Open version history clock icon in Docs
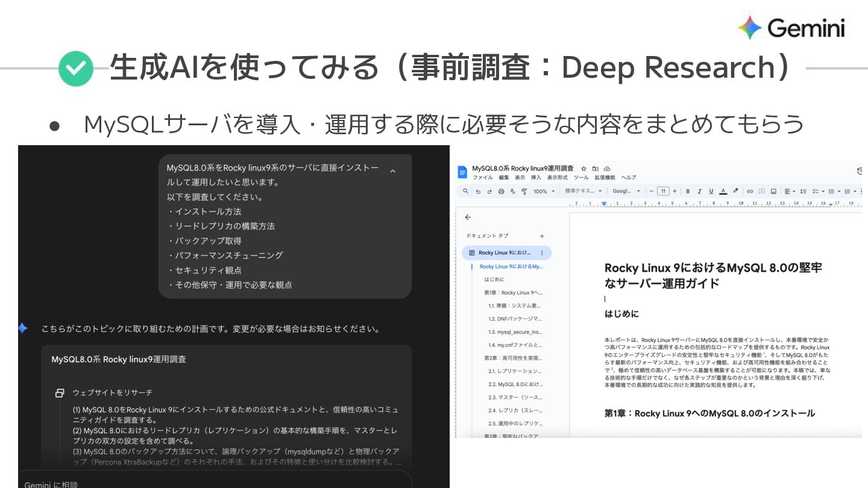Image resolution: width=868 pixels, height=488 pixels. click(859, 172)
